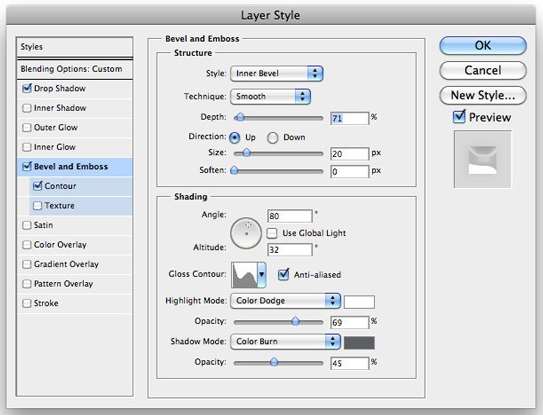Image resolution: width=543 pixels, height=415 pixels.
Task: Select the Gradient Overlay row label
Action: [66, 264]
